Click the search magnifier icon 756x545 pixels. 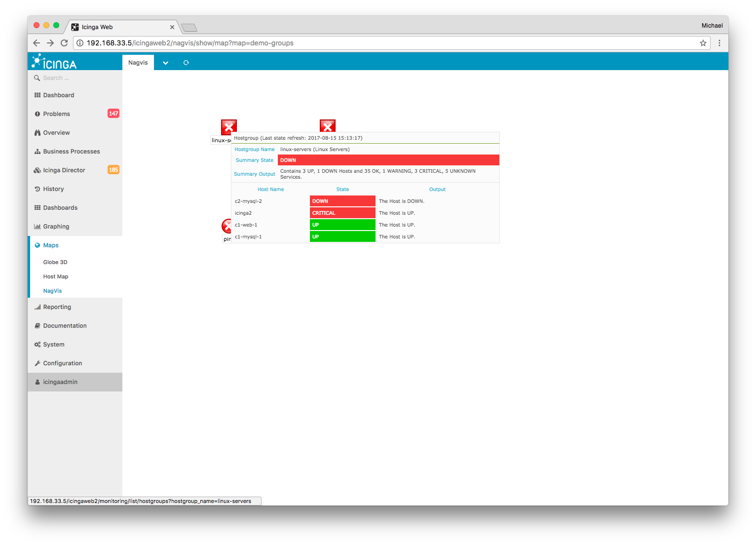tap(37, 78)
